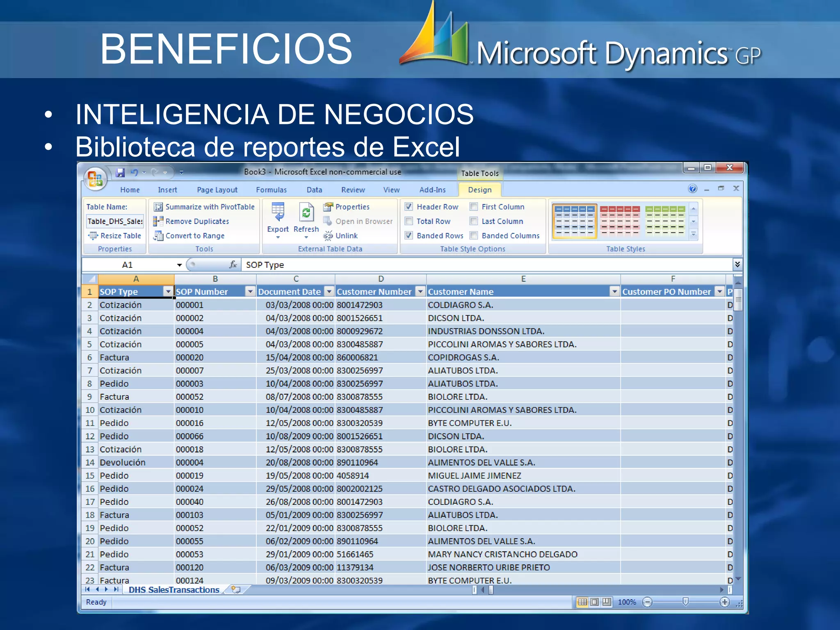Click the insert function fx icon
Viewport: 840px width, 630px height.
(x=233, y=265)
